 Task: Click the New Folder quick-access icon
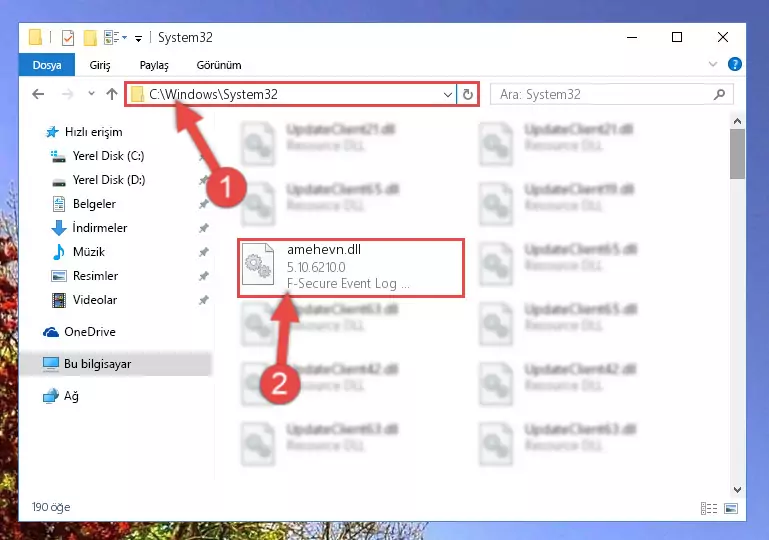tap(90, 38)
